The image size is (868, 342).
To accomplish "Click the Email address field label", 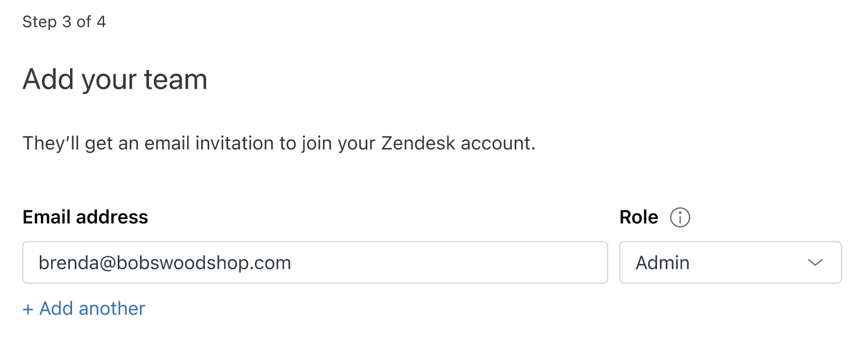I will click(x=85, y=217).
